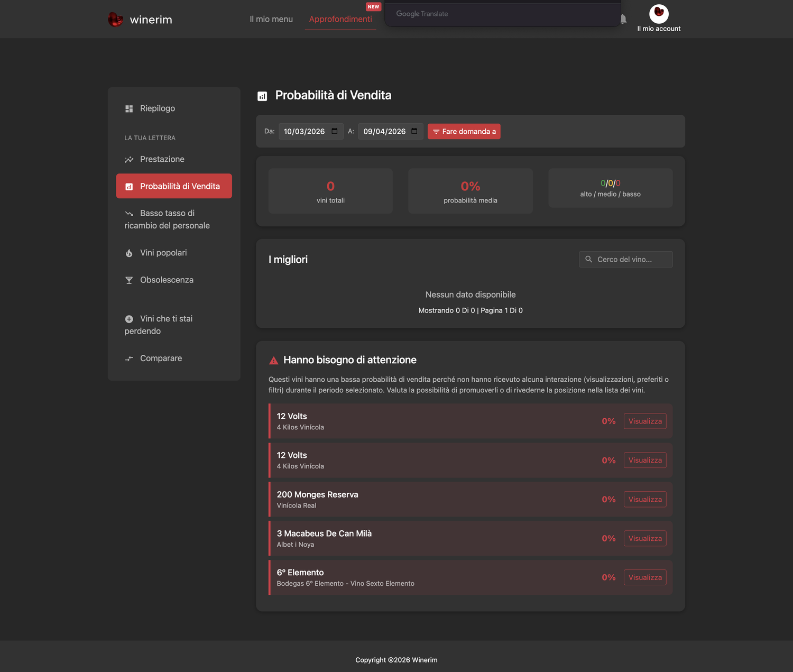Screen dimensions: 793x672
Task: Open Il mio menu tab
Action: 271,19
